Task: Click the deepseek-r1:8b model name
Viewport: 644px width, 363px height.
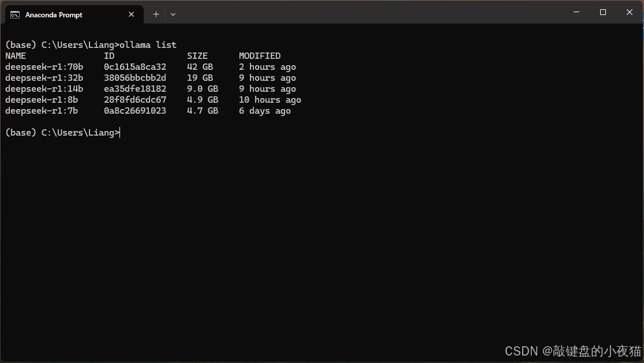Action: [42, 100]
